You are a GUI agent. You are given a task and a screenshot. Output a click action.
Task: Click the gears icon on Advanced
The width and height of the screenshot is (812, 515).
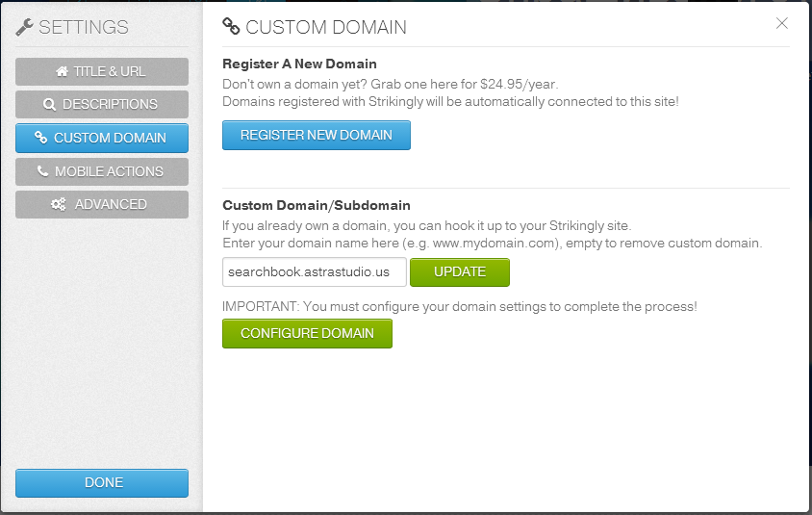(x=59, y=204)
